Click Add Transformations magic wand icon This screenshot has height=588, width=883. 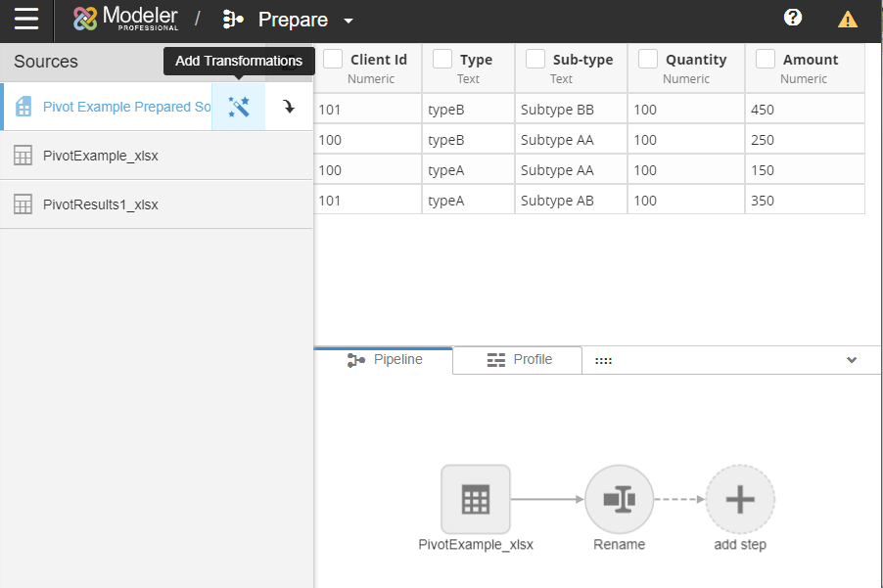[x=238, y=107]
